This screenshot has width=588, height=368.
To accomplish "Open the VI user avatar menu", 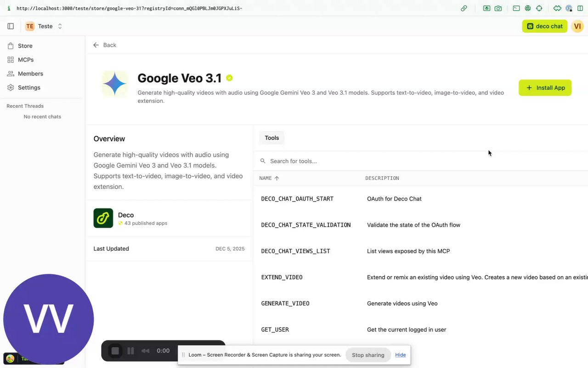I will click(x=577, y=26).
